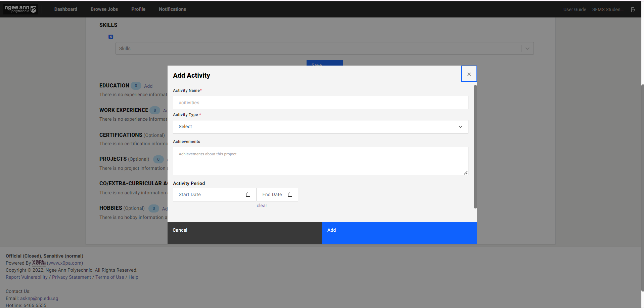The image size is (644, 308).
Task: Focus the Activity Name input field
Action: click(320, 103)
